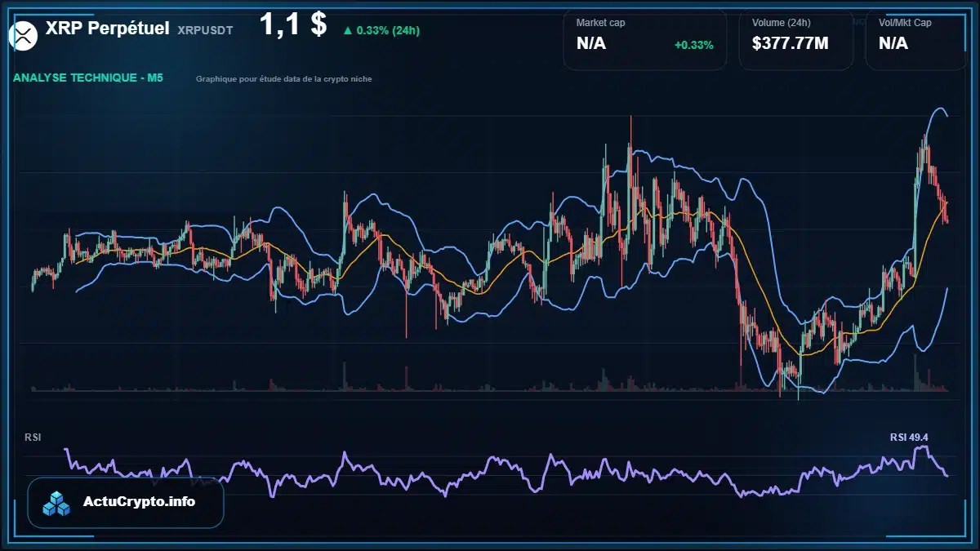Image resolution: width=980 pixels, height=551 pixels.
Task: Click the Volume (24h) label
Action: [782, 23]
